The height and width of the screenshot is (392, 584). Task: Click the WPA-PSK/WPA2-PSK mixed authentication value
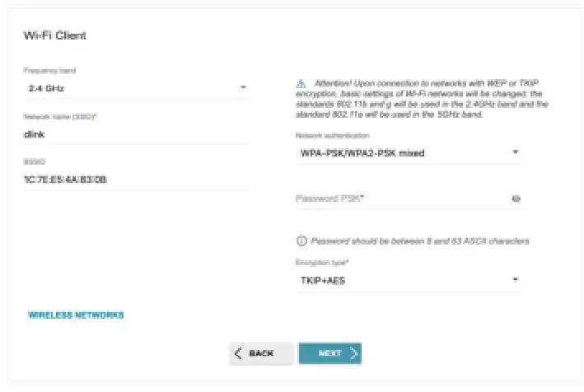(x=362, y=152)
